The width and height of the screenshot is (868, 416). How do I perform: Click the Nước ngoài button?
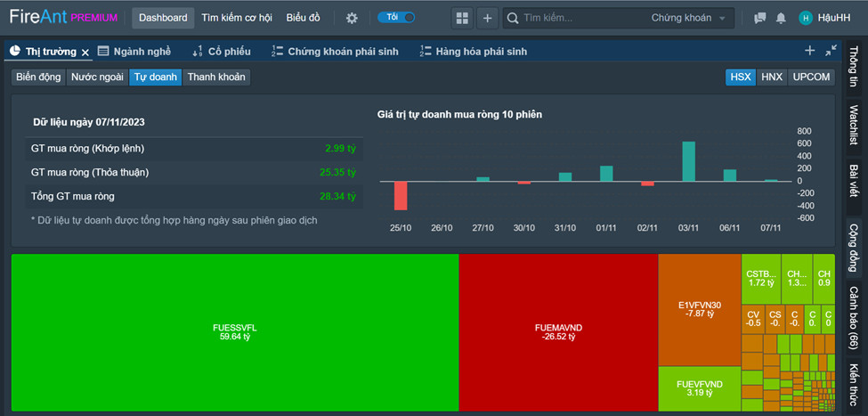point(97,77)
